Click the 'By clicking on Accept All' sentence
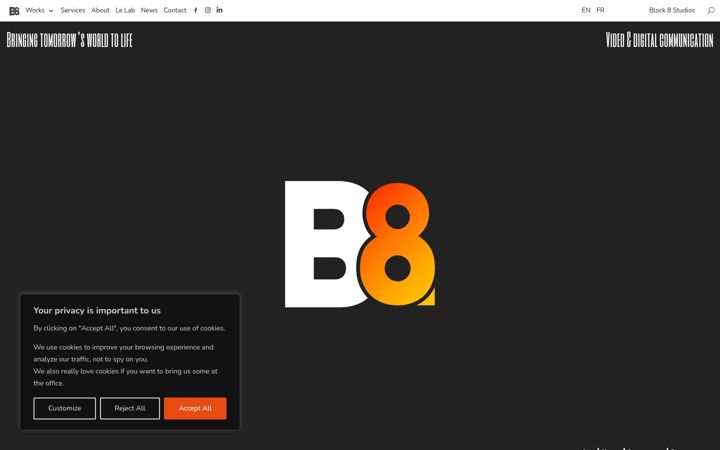Screen dimensions: 720x450 pyautogui.click(x=129, y=328)
